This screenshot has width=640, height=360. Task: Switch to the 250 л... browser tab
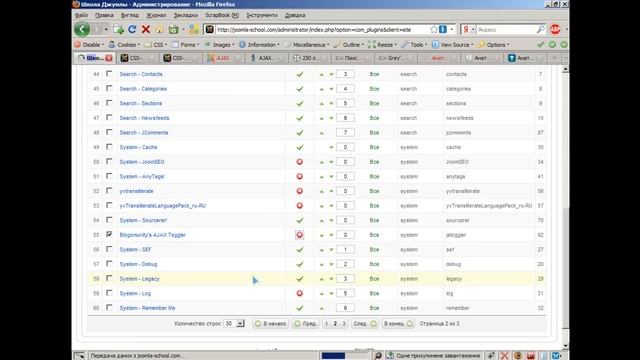click(309, 58)
